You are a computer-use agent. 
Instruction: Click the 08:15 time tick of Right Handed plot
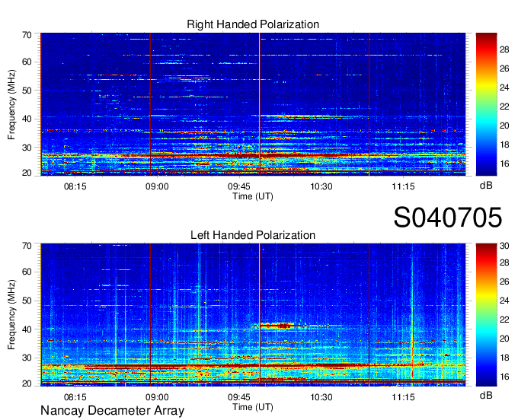(75, 186)
